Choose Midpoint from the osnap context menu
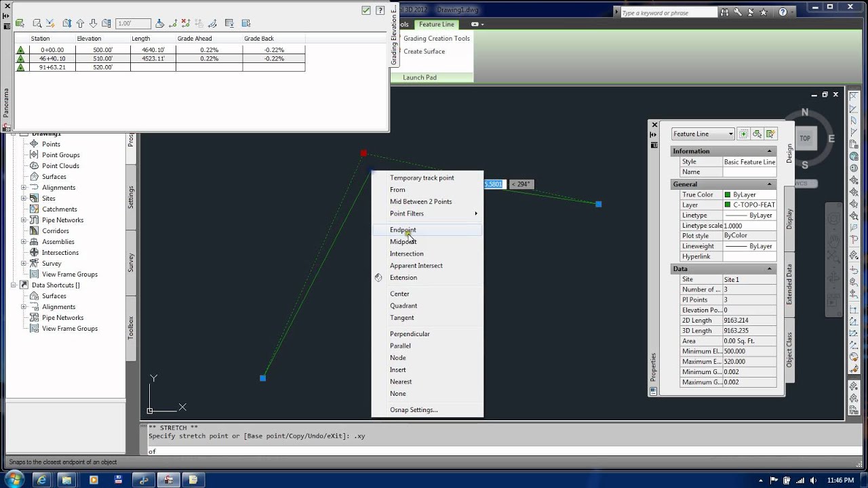 (x=427, y=242)
